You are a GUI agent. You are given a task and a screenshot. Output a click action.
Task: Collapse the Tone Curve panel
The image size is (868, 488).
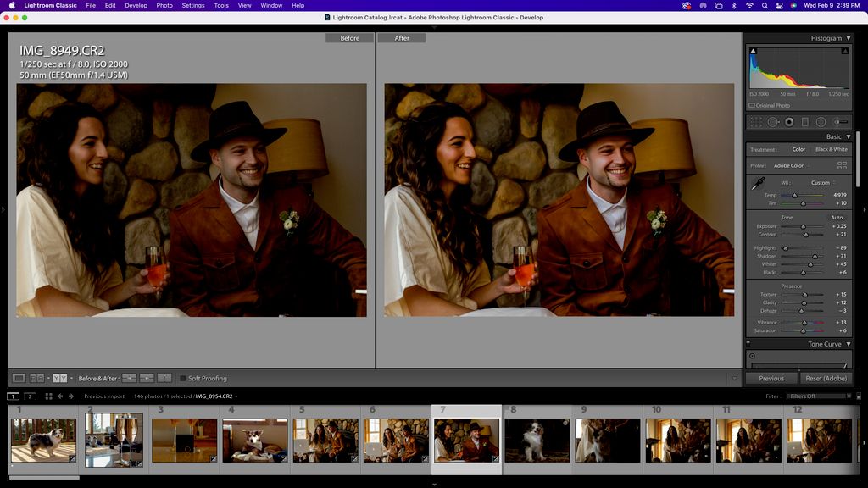point(848,344)
